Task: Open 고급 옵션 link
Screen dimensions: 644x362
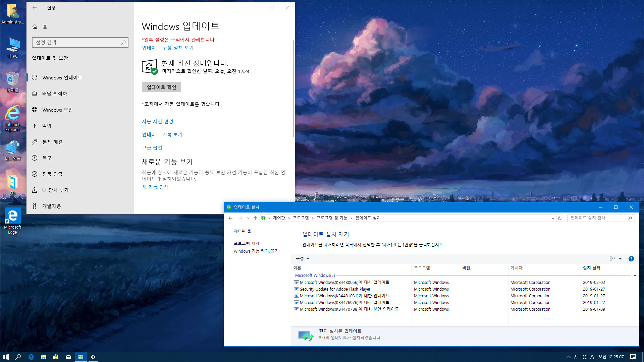Action: [x=152, y=147]
